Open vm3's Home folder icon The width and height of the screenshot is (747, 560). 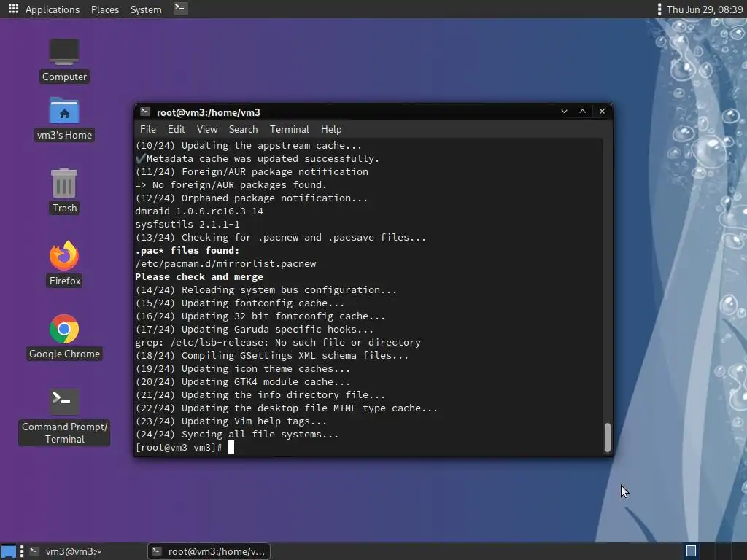[x=64, y=119]
